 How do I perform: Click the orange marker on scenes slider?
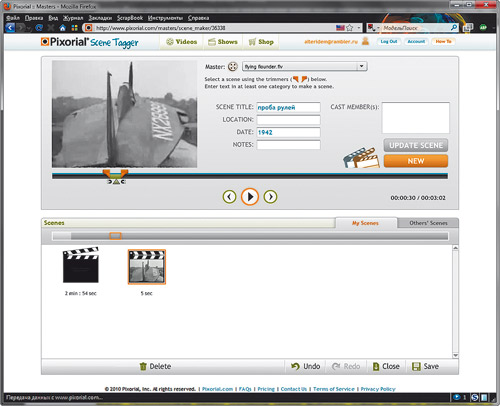(x=115, y=236)
